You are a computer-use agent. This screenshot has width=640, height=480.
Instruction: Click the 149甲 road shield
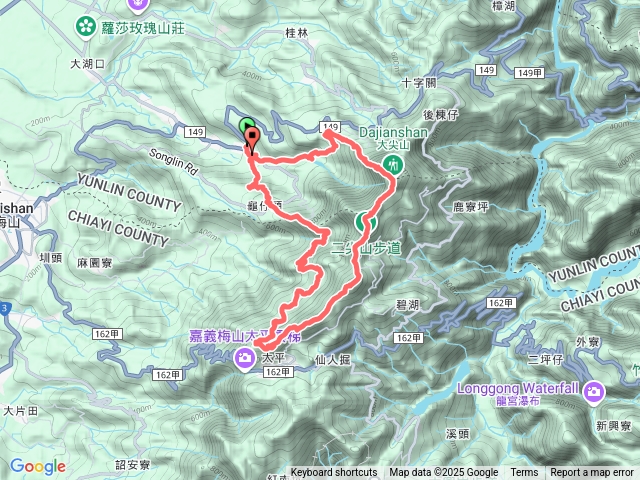coord(529,73)
